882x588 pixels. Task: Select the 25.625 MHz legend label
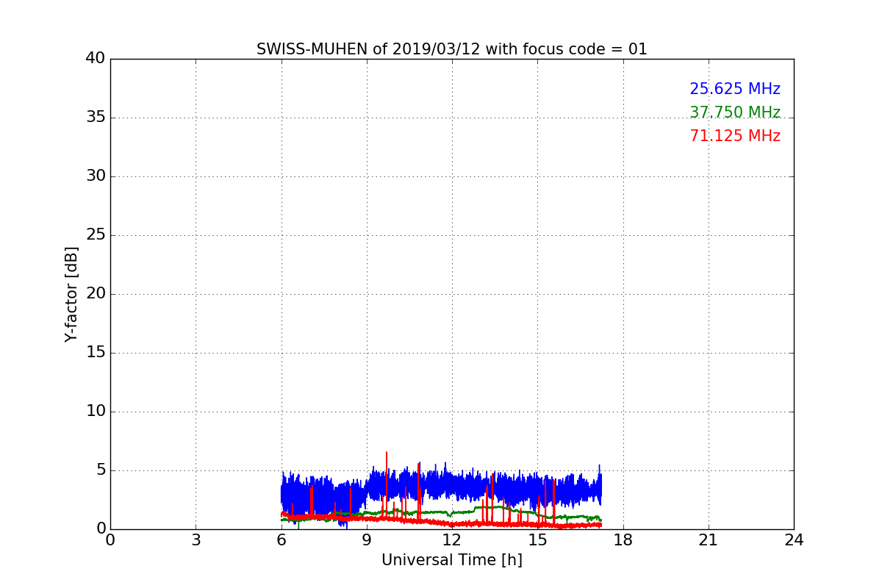pyautogui.click(x=735, y=89)
